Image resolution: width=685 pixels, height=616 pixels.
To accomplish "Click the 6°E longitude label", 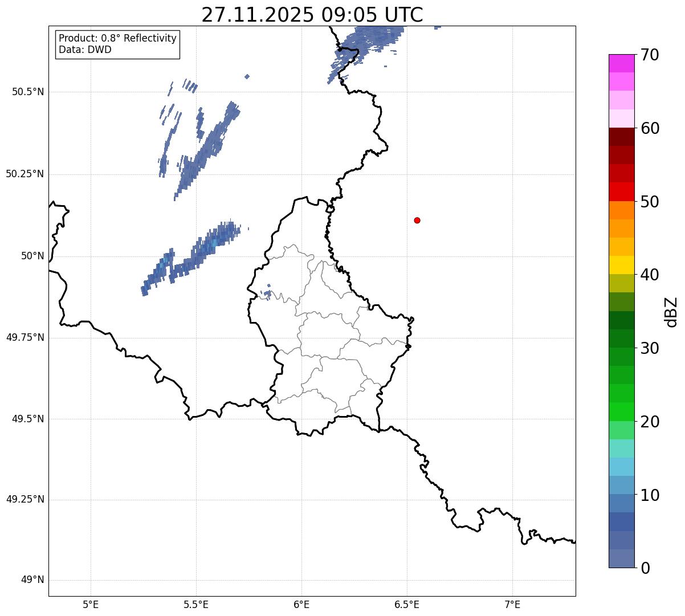I will pyautogui.click(x=301, y=604).
